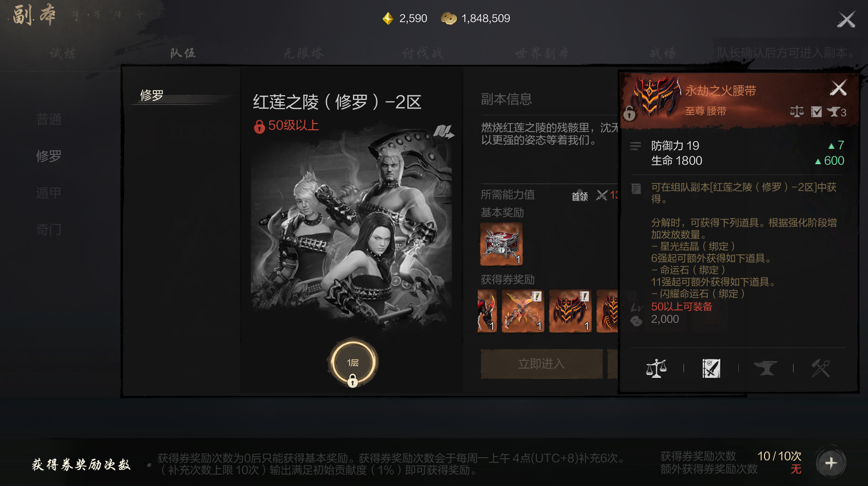Screen dimensions: 868x486
Task: Click the crossed hammer dismantle icon
Action: [x=821, y=368]
